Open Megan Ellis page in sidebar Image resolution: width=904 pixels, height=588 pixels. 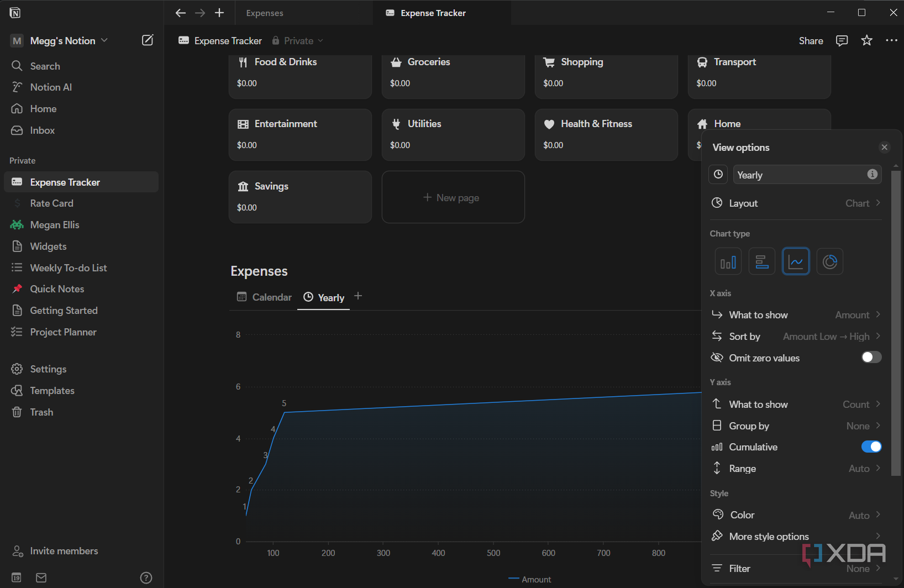[81, 225]
